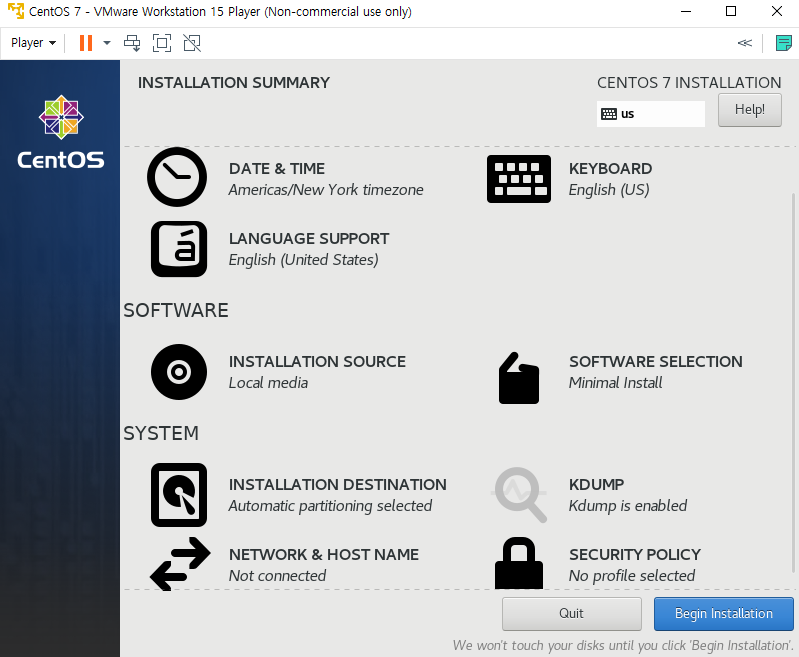Open INSTALLATION SOURCE settings
Image resolution: width=799 pixels, height=657 pixels.
(x=317, y=361)
